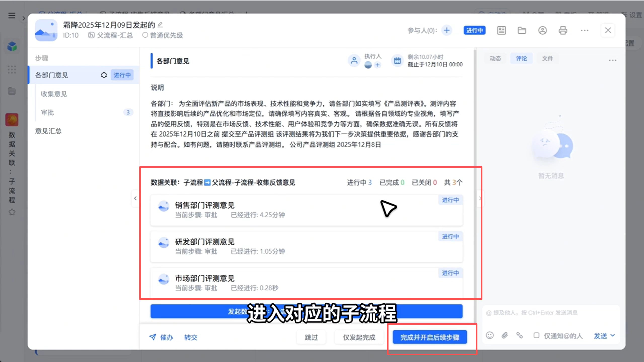Open the 发送 dropdown arrow
This screenshot has height=362, width=644.
click(613, 335)
